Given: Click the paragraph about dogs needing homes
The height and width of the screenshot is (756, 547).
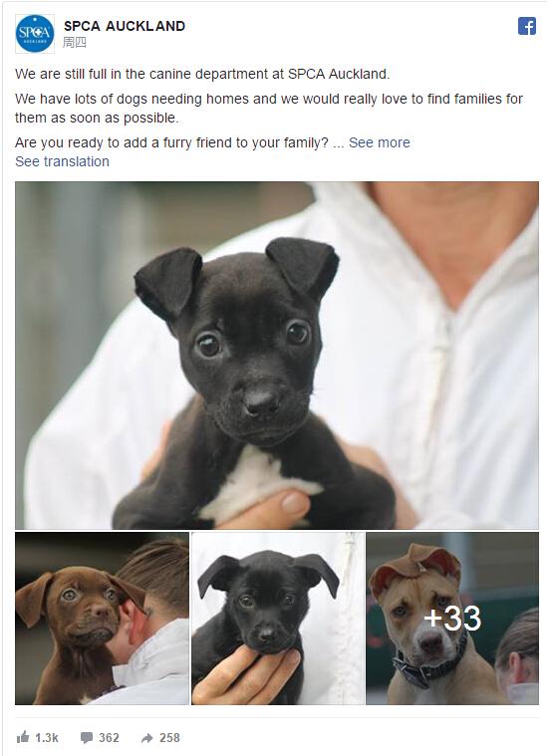Looking at the screenshot, I should coord(269,109).
